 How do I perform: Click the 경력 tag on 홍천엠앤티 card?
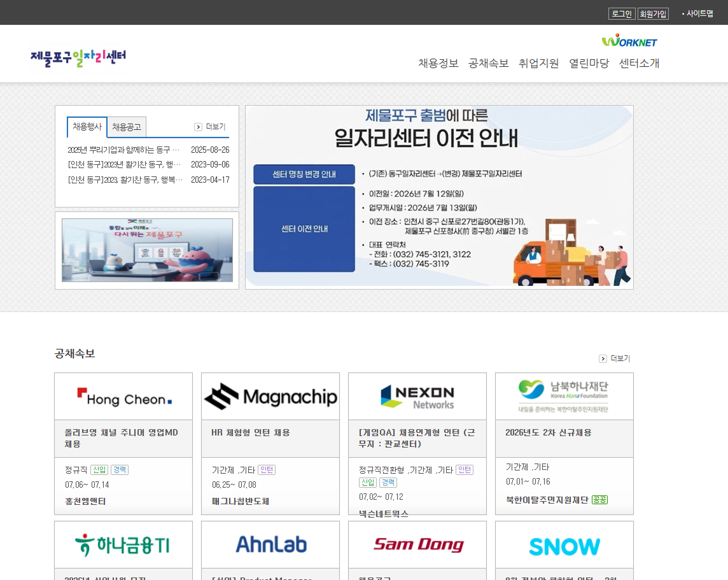coord(120,470)
